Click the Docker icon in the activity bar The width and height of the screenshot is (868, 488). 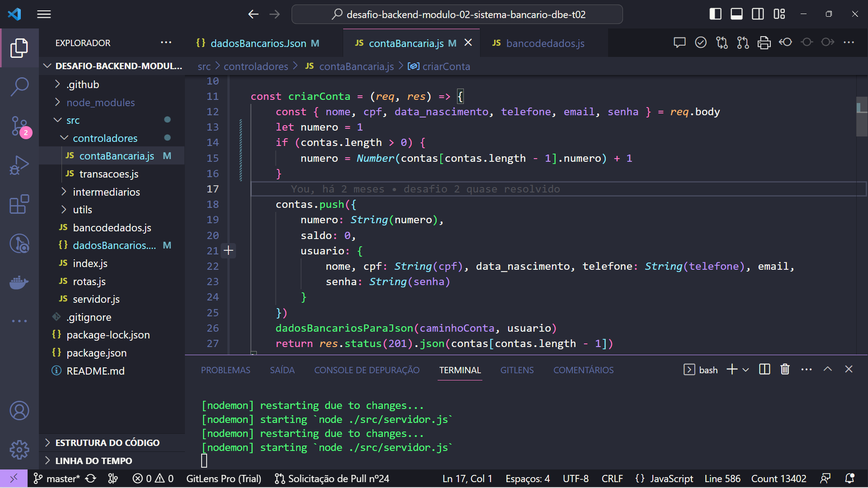click(x=19, y=282)
